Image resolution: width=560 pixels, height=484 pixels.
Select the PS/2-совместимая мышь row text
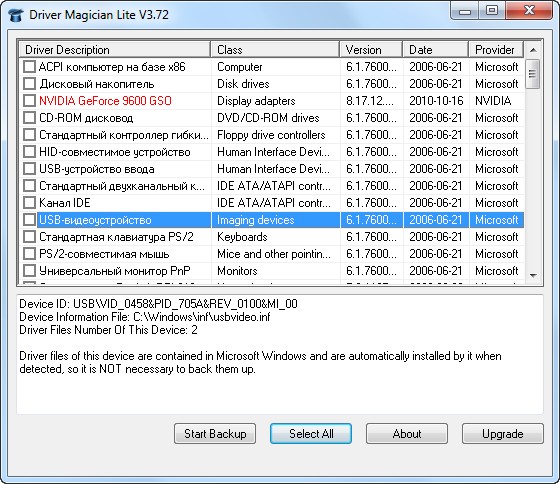(104, 254)
